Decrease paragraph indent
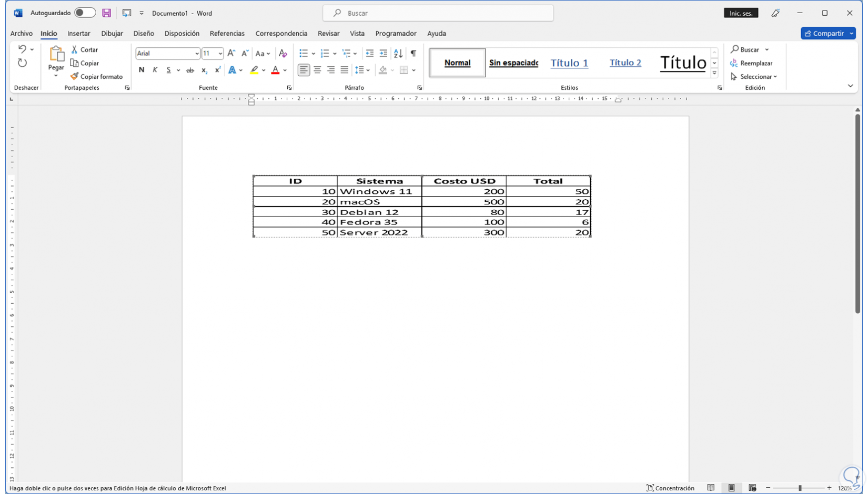868x494 pixels. pyautogui.click(x=370, y=53)
